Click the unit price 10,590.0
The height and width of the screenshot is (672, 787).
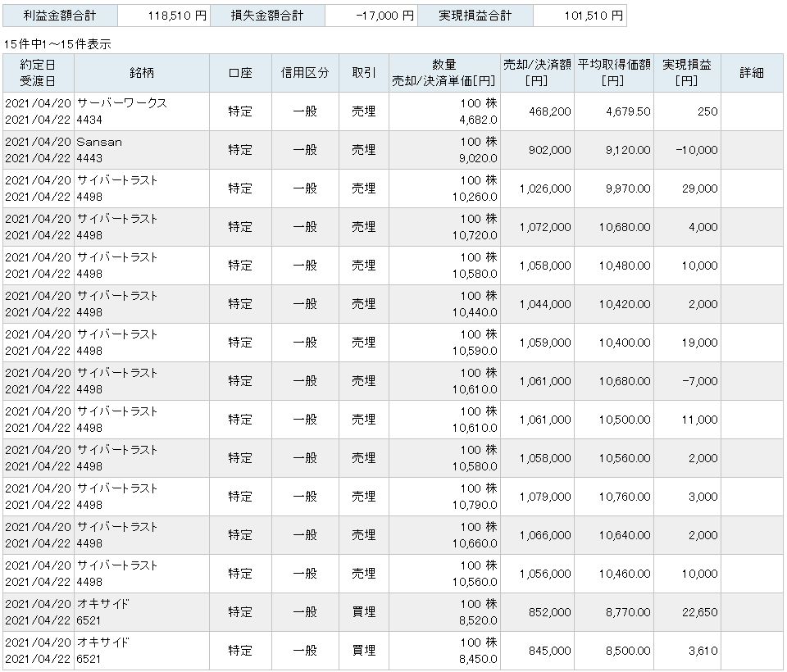[x=475, y=352]
